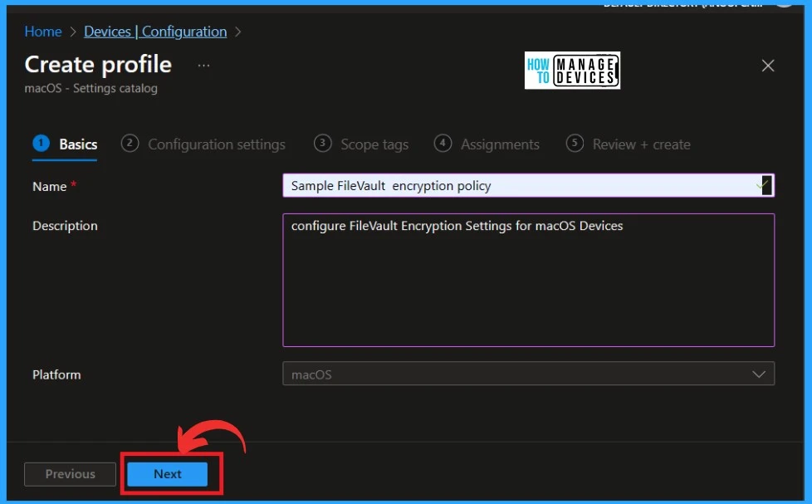The image size is (812, 504).
Task: Open the ellipsis more options menu
Action: 203,66
